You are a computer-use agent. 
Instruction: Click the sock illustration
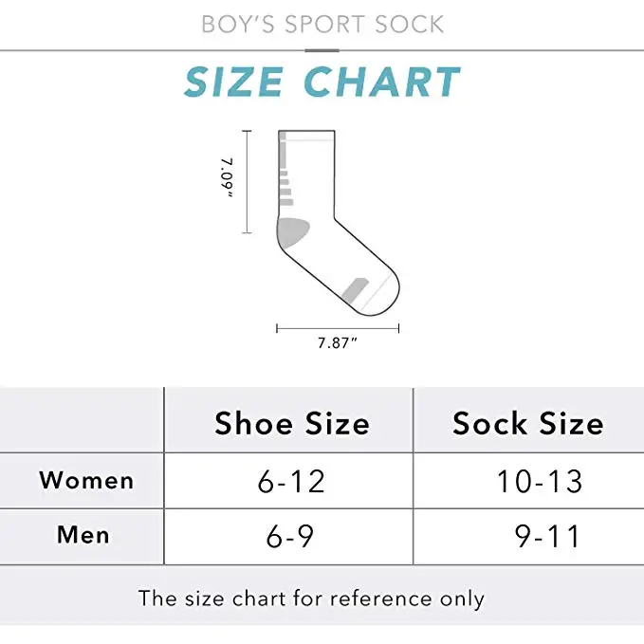pyautogui.click(x=339, y=223)
